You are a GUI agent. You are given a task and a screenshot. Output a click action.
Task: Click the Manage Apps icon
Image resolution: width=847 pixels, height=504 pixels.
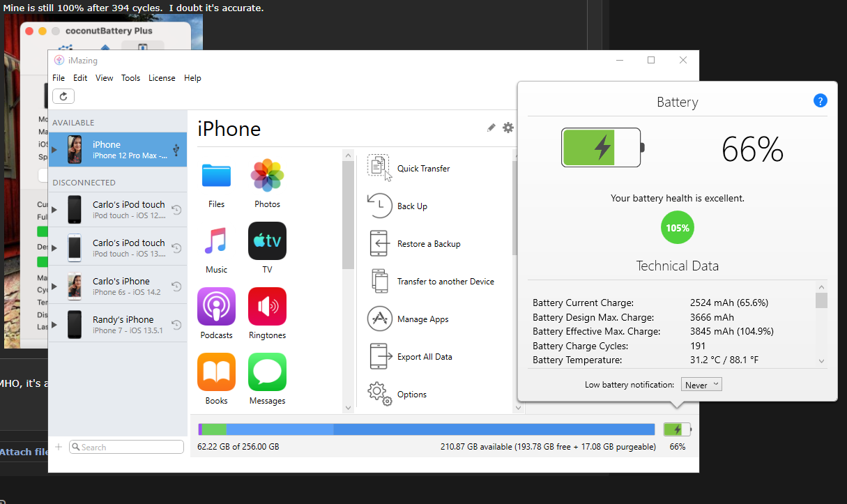(x=379, y=319)
